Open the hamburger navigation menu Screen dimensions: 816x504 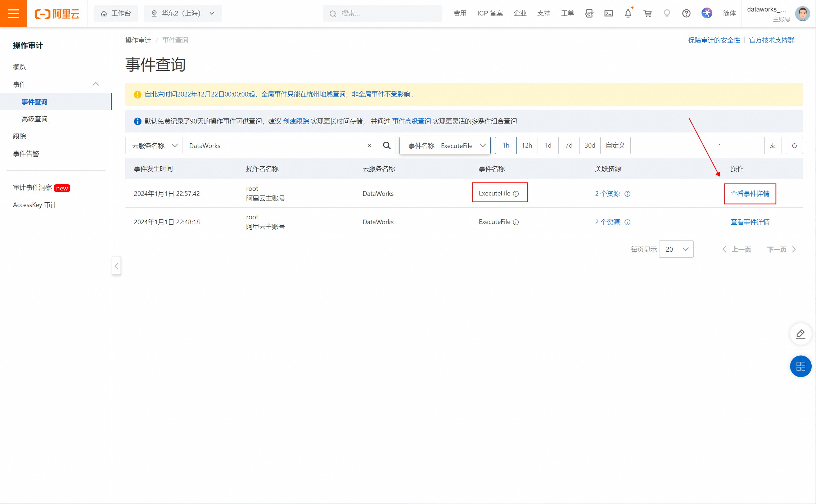(x=13, y=13)
